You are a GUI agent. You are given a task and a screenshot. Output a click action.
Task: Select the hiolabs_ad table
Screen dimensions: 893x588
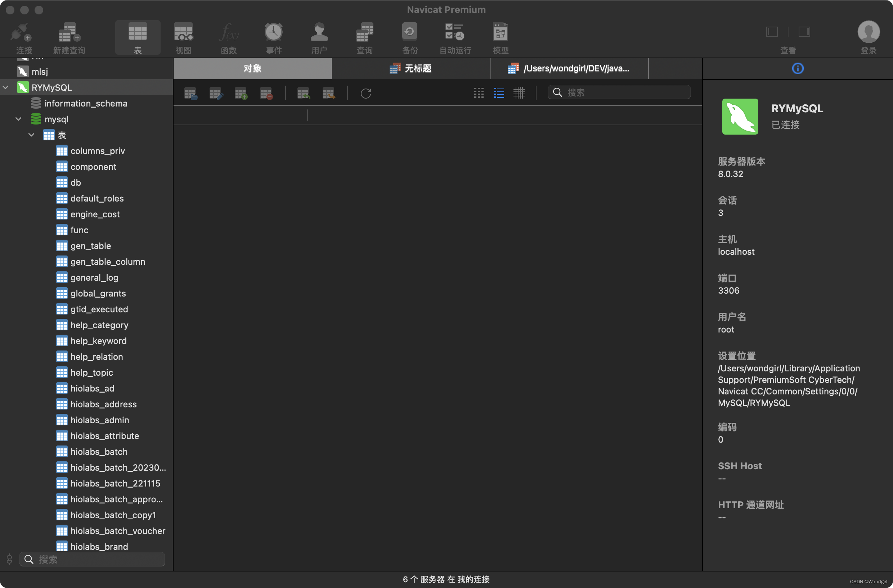pos(86,388)
